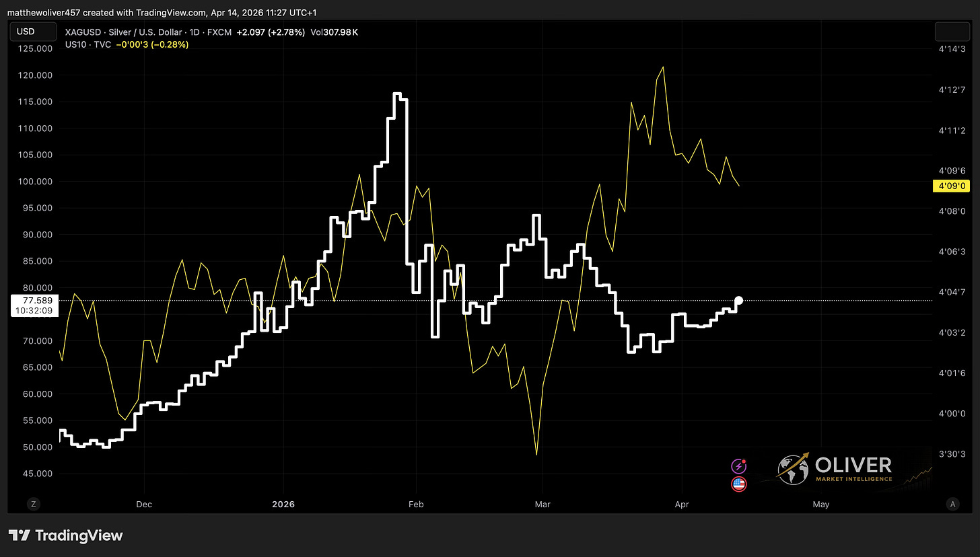This screenshot has width=980, height=557.
Task: Click the 90.000 price axis label
Action: 36,235
